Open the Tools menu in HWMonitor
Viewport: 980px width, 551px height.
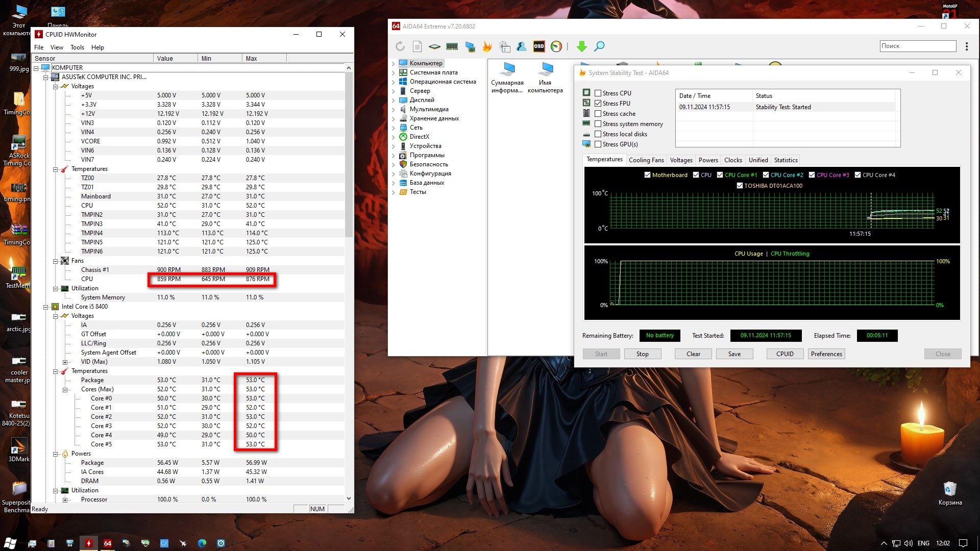[x=77, y=47]
